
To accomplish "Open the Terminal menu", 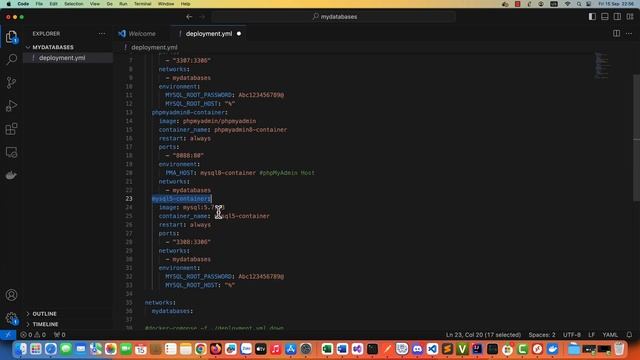I will click(142, 4).
